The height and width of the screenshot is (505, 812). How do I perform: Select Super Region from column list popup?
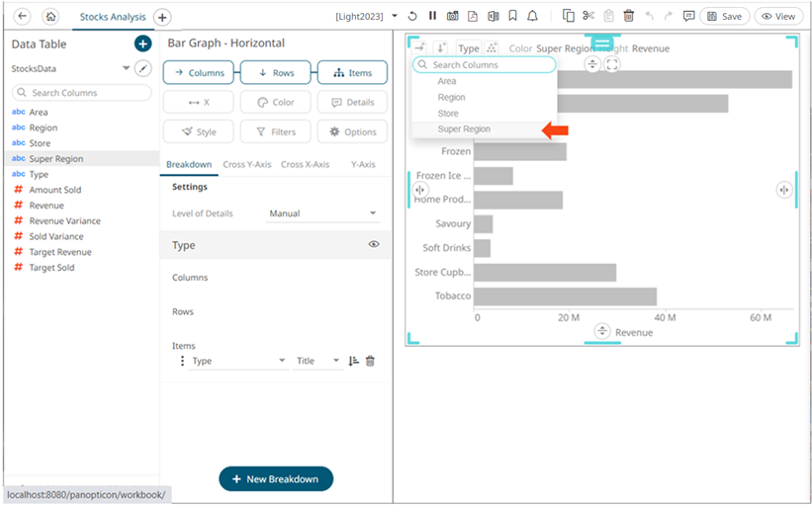pyautogui.click(x=464, y=129)
